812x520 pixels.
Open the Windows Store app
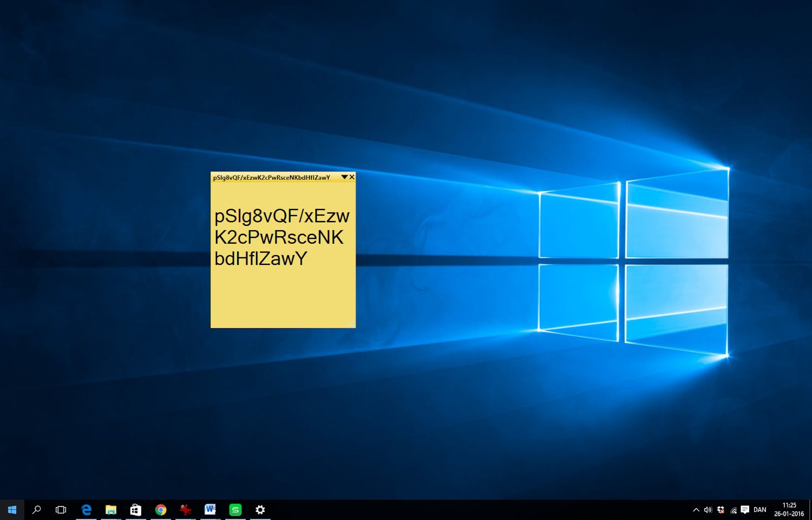[x=136, y=510]
